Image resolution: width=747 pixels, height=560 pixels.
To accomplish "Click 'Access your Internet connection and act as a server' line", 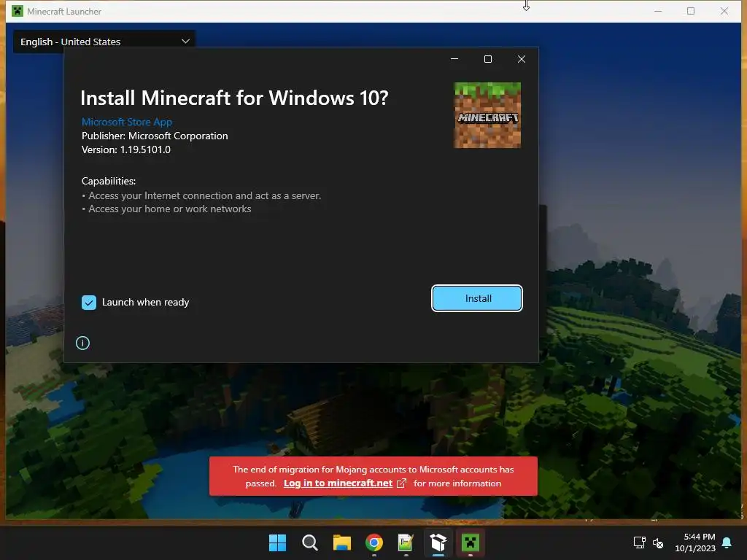I will coord(204,195).
